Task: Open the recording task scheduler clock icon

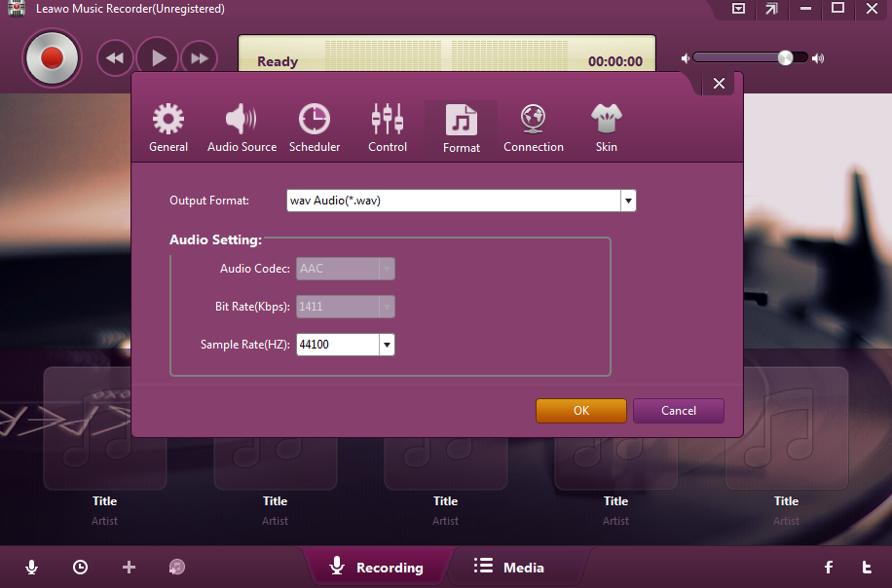Action: 80,567
